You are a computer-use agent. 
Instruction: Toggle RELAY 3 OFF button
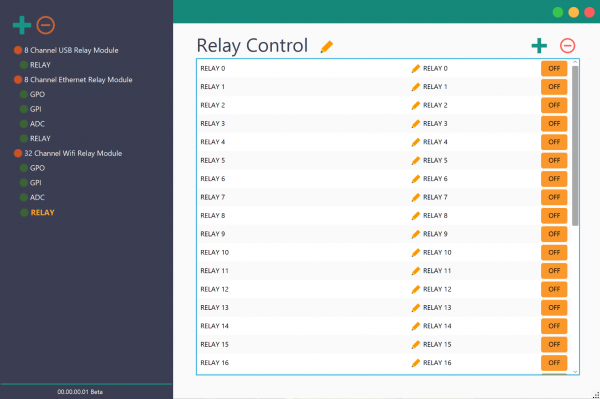click(x=554, y=124)
